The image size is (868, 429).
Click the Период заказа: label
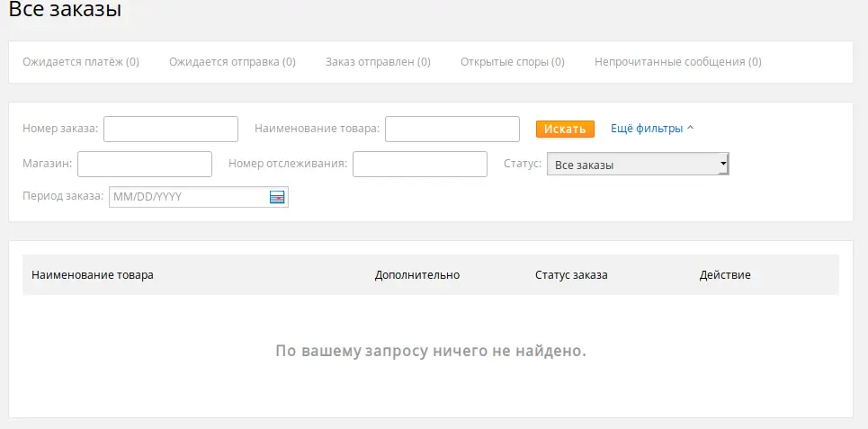63,196
